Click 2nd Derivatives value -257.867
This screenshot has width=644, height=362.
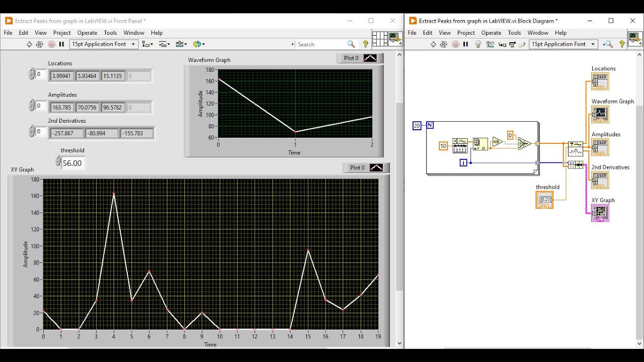point(66,133)
